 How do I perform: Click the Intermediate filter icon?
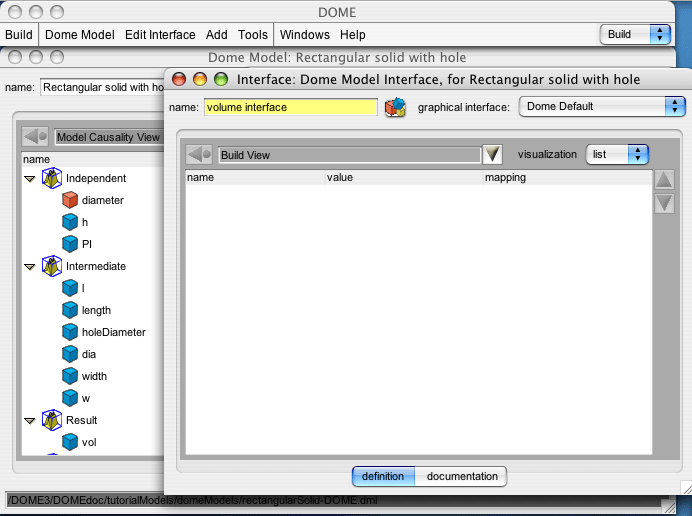click(x=52, y=266)
